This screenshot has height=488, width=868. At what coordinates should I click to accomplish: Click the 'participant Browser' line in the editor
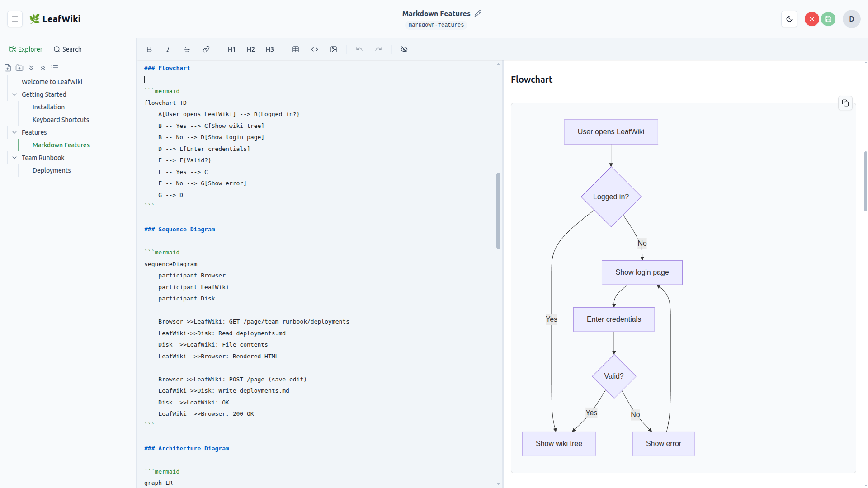(x=192, y=276)
